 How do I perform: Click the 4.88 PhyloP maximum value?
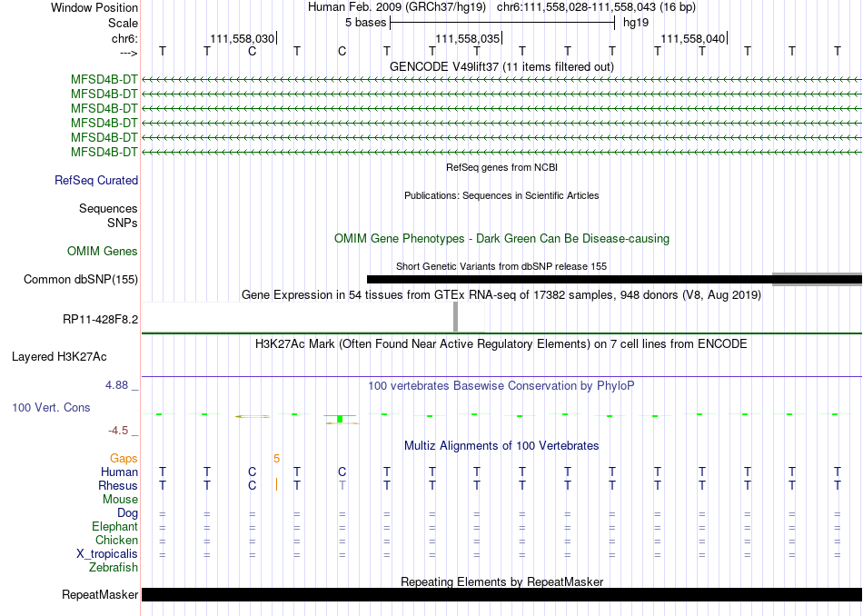pos(116,385)
